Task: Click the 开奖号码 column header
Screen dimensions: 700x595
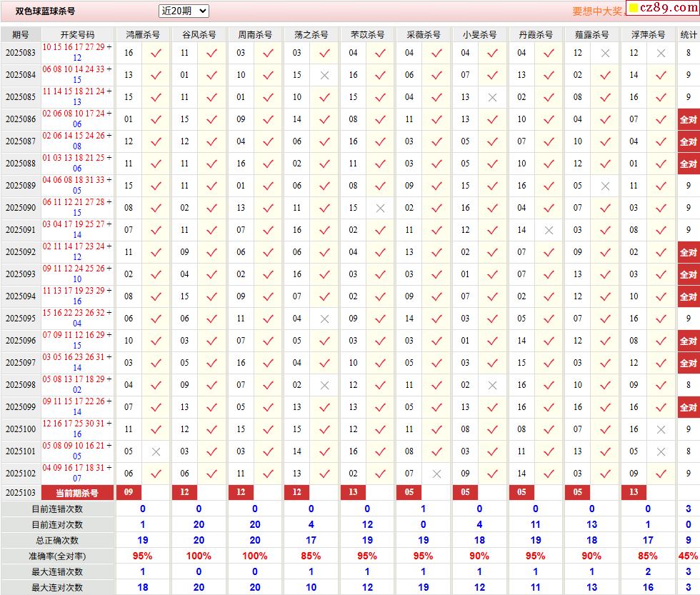Action: (77, 34)
